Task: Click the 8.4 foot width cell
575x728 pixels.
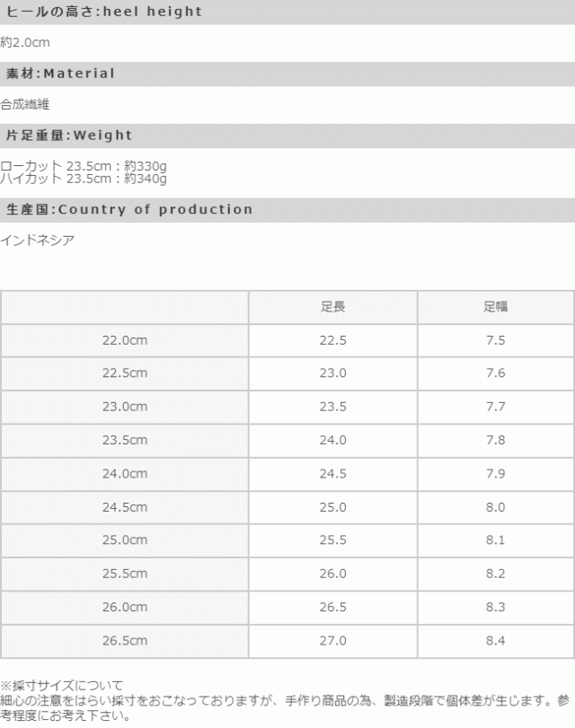Action: click(495, 640)
